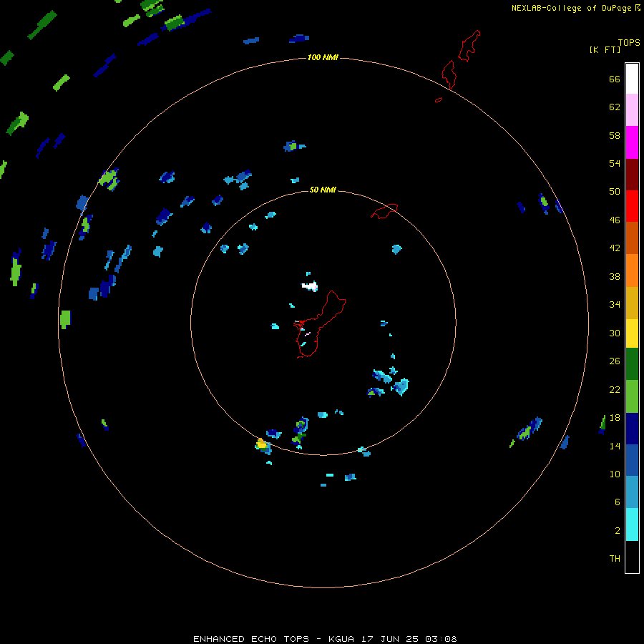The image size is (644, 644).
Task: Click the "TOPS" legend title
Action: click(x=629, y=42)
